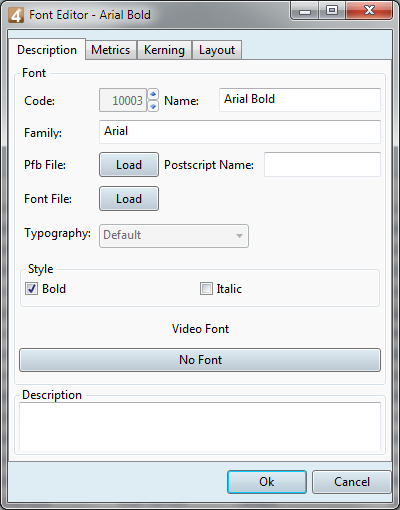This screenshot has height=510, width=400.
Task: Confirm with the Ok button
Action: tap(267, 482)
